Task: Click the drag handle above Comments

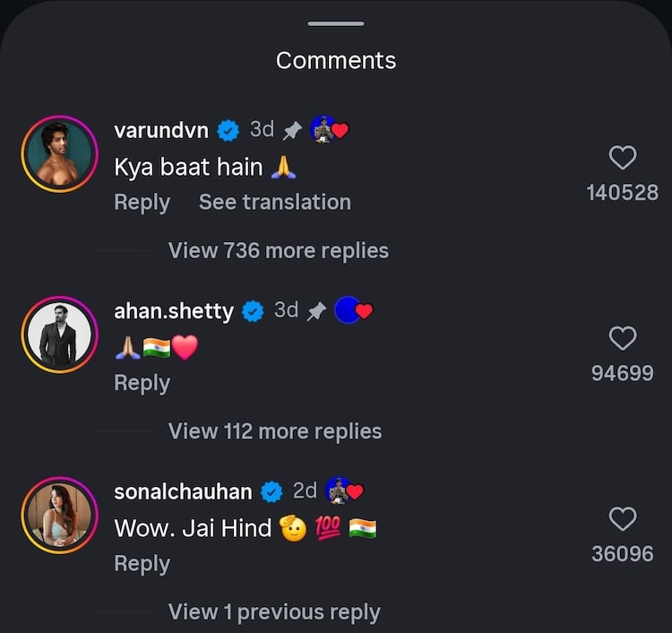Action: tap(336, 23)
